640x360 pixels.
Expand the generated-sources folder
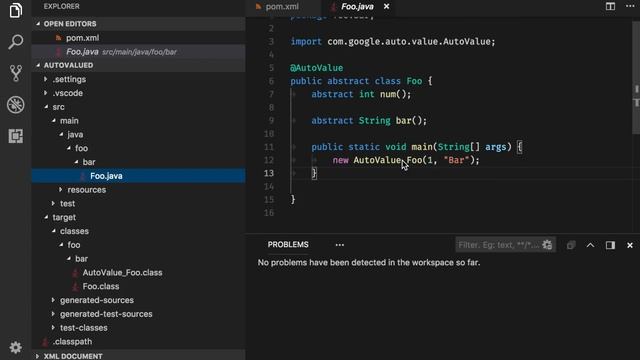pos(139,300)
